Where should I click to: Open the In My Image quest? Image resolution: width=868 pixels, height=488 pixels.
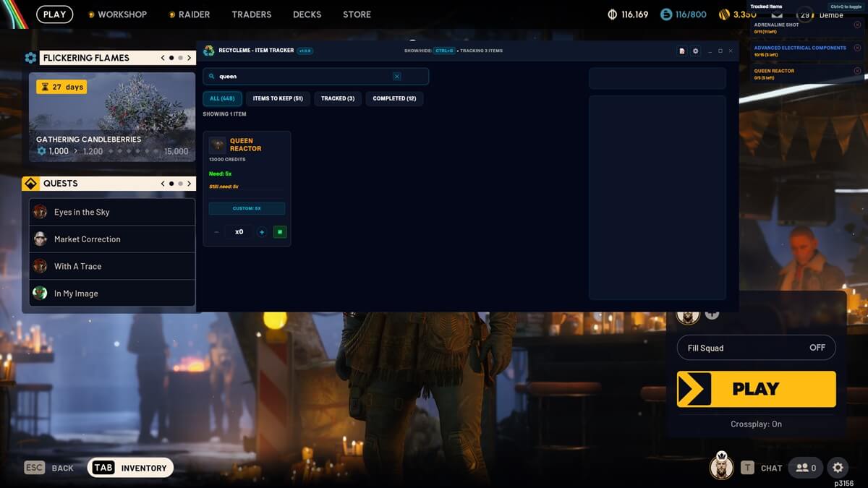click(x=112, y=294)
